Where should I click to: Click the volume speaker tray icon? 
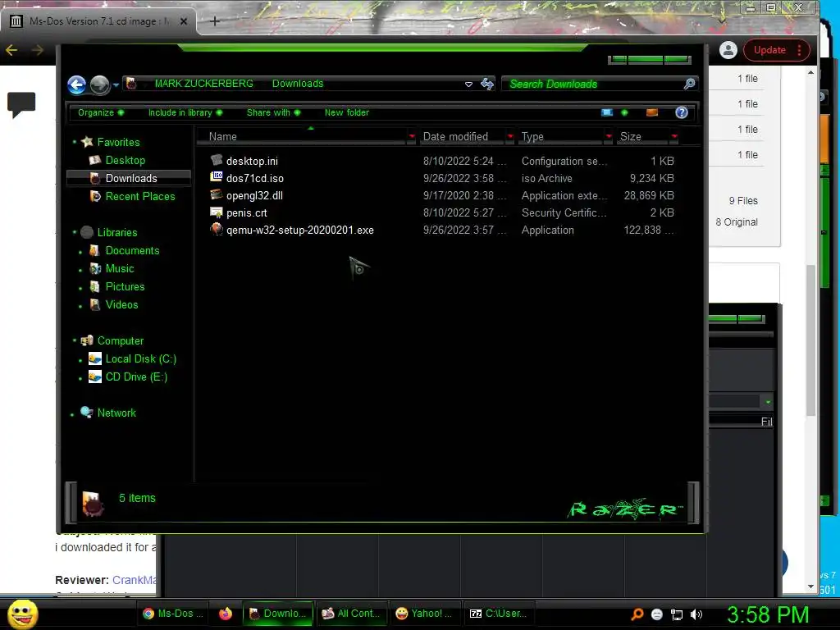(696, 614)
